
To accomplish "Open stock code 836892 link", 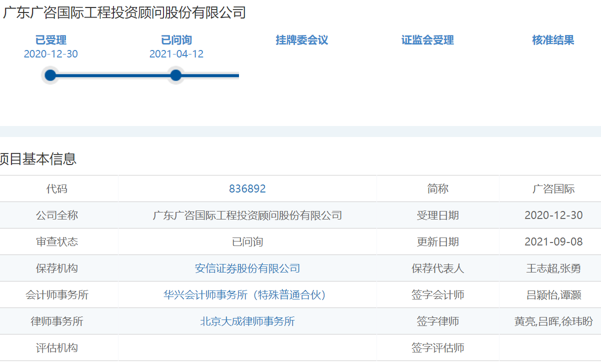I will [x=247, y=189].
